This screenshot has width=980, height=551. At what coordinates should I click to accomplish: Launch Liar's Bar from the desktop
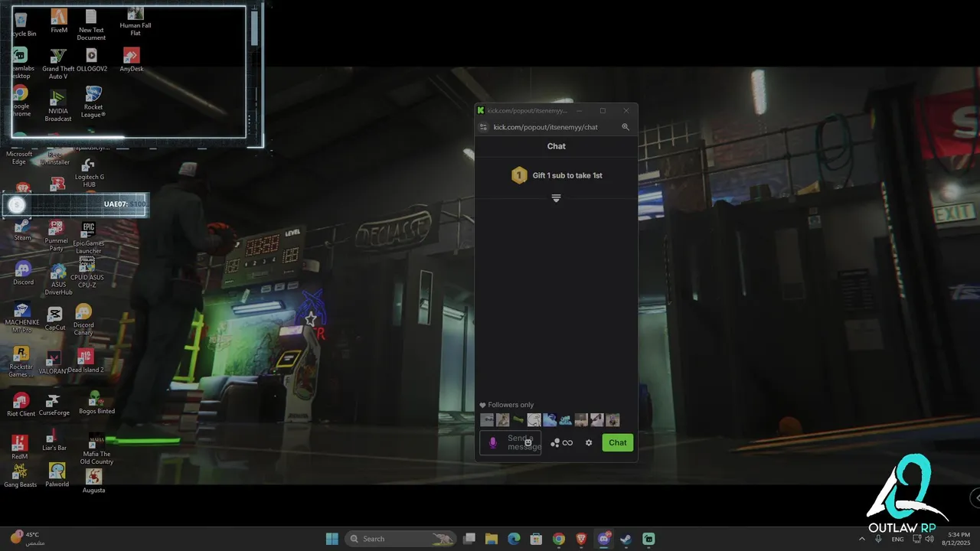coord(54,441)
